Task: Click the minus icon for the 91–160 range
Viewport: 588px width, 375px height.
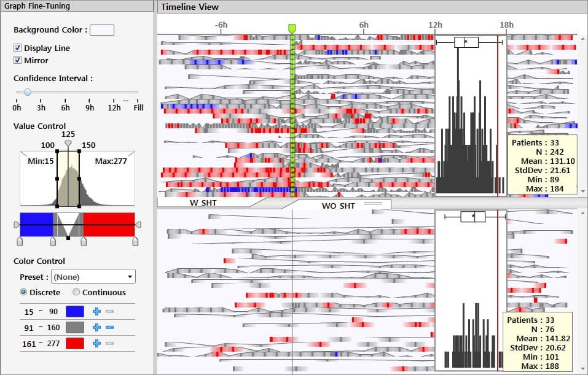Action: click(110, 328)
